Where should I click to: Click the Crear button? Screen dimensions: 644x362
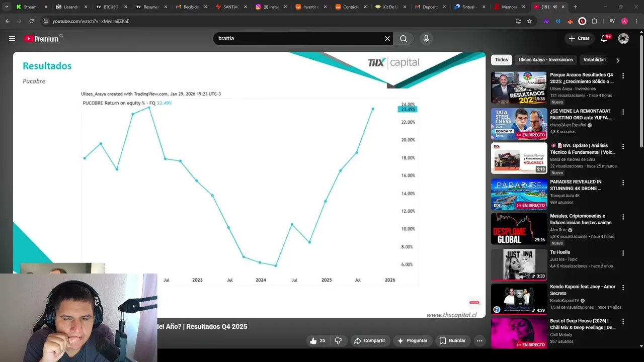579,39
